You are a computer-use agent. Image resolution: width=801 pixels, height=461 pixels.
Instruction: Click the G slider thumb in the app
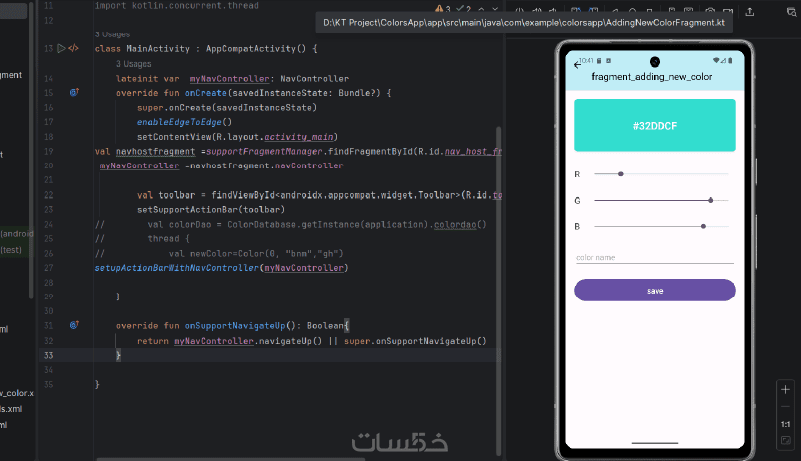click(711, 200)
